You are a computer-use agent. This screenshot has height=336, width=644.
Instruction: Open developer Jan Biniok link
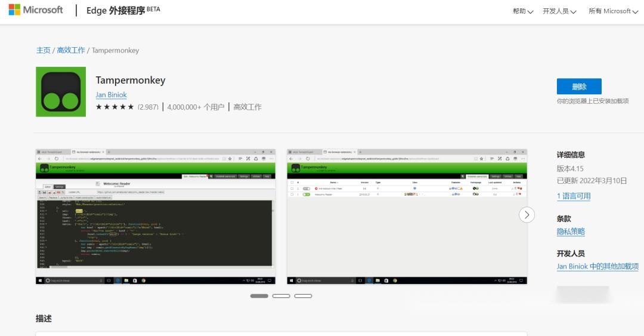(111, 94)
